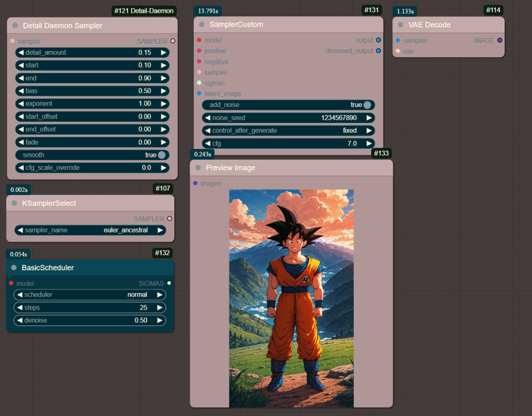The image size is (532, 416).
Task: Increase steps with its right arrow
Action: 160,308
